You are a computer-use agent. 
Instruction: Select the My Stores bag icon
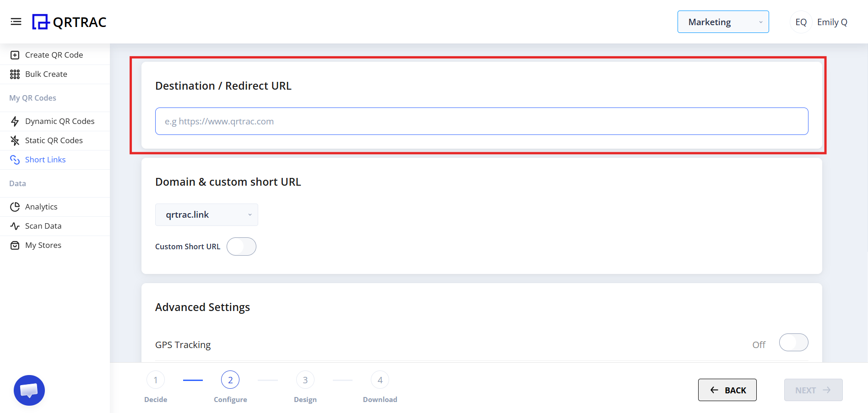pyautogui.click(x=15, y=245)
